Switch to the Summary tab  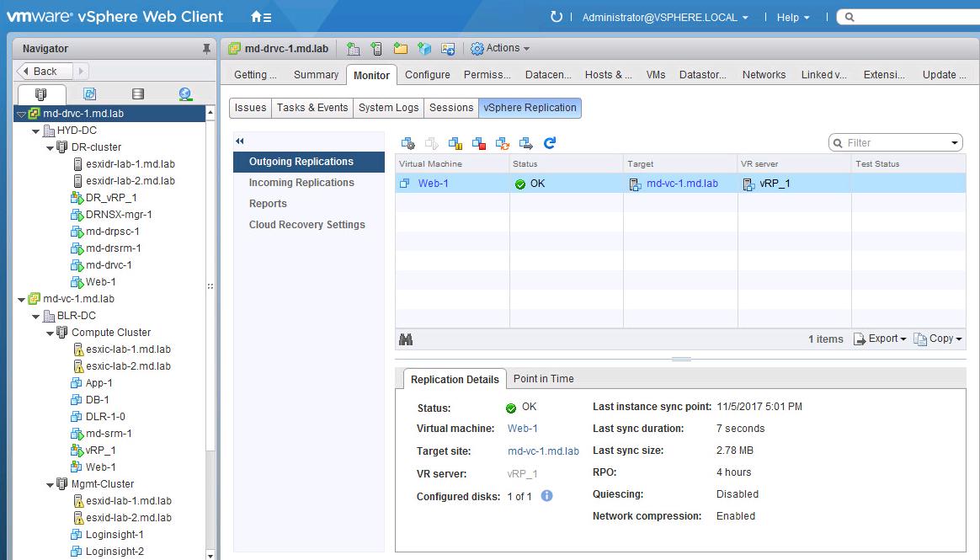point(316,75)
